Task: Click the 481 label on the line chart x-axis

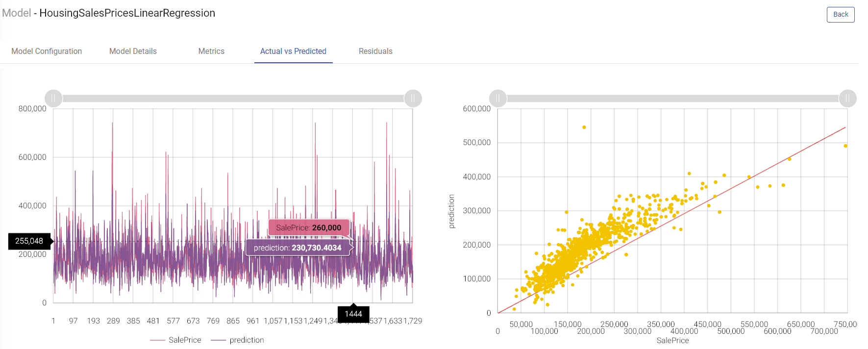Action: click(x=153, y=321)
